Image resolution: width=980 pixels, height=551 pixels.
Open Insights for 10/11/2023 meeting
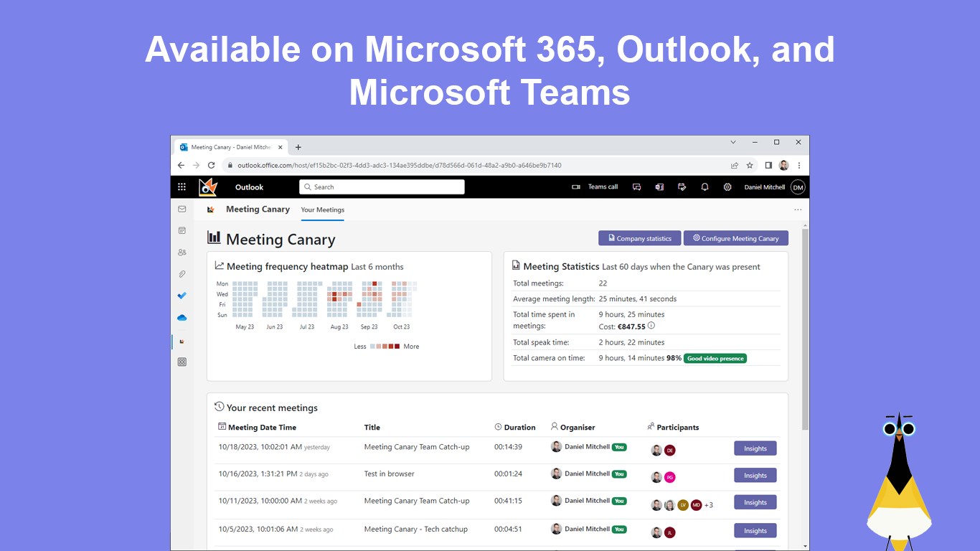pos(755,502)
